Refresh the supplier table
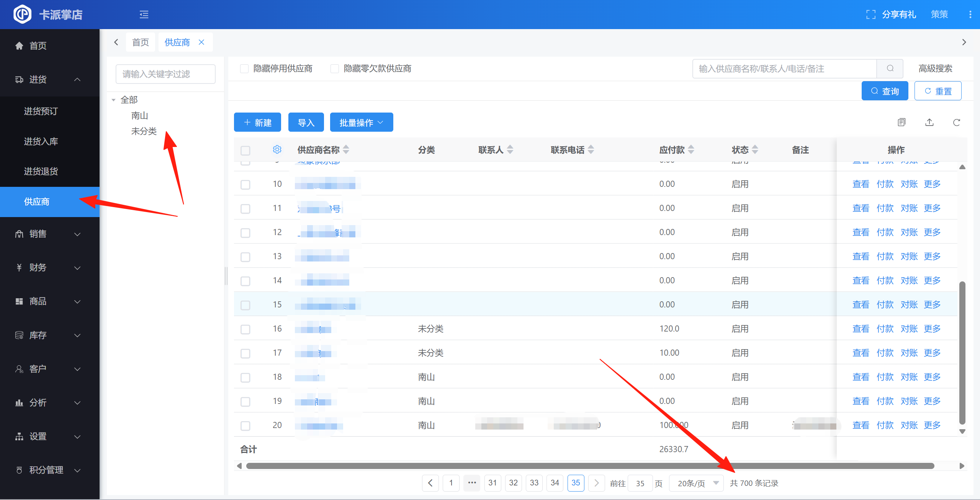The image size is (980, 500). tap(956, 123)
